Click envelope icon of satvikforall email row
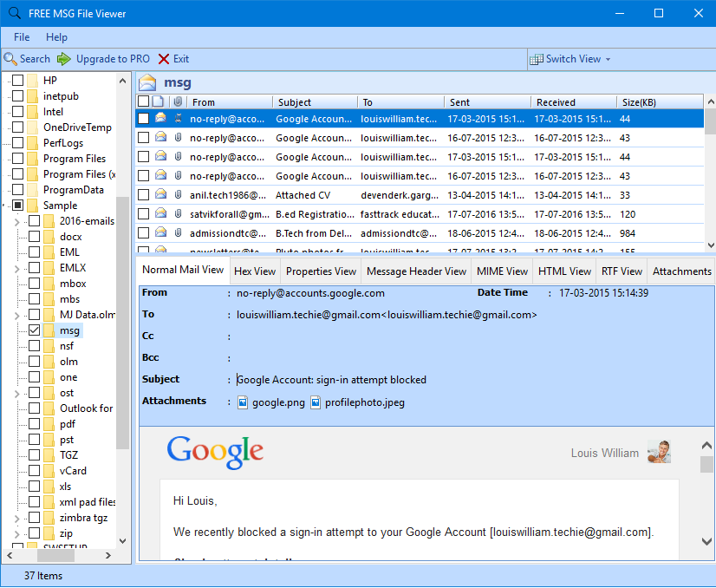 point(160,214)
